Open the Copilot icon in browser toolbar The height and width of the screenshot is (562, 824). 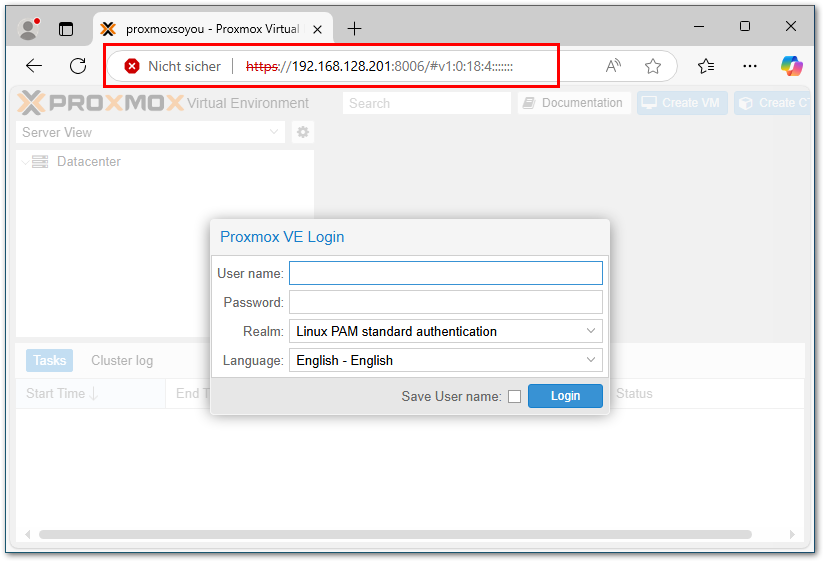(x=792, y=66)
